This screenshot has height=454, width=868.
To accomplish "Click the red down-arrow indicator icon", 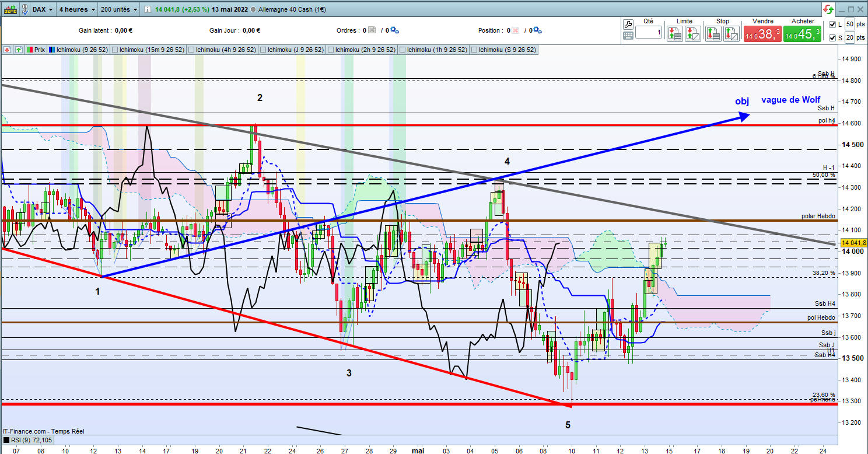I will pyautogui.click(x=8, y=50).
